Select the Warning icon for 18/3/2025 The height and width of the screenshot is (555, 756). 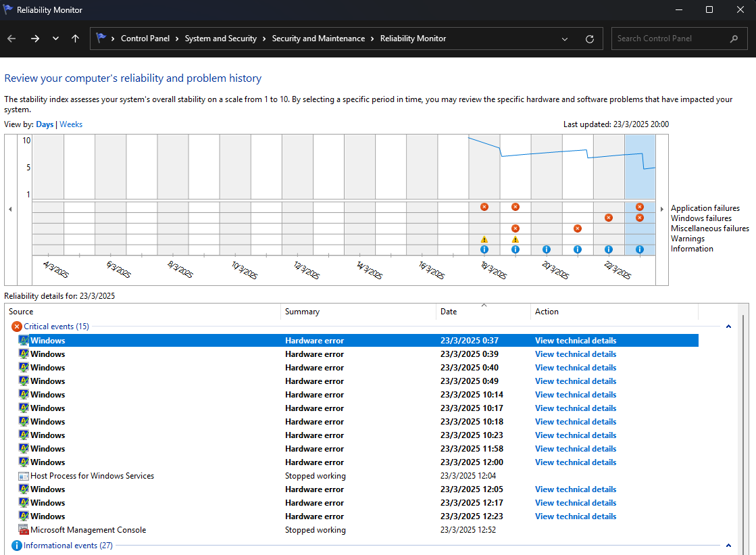(484, 239)
